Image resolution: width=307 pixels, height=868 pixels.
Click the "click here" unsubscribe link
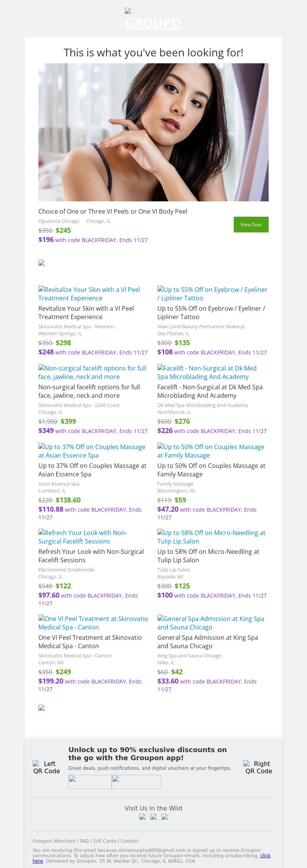[x=265, y=855]
